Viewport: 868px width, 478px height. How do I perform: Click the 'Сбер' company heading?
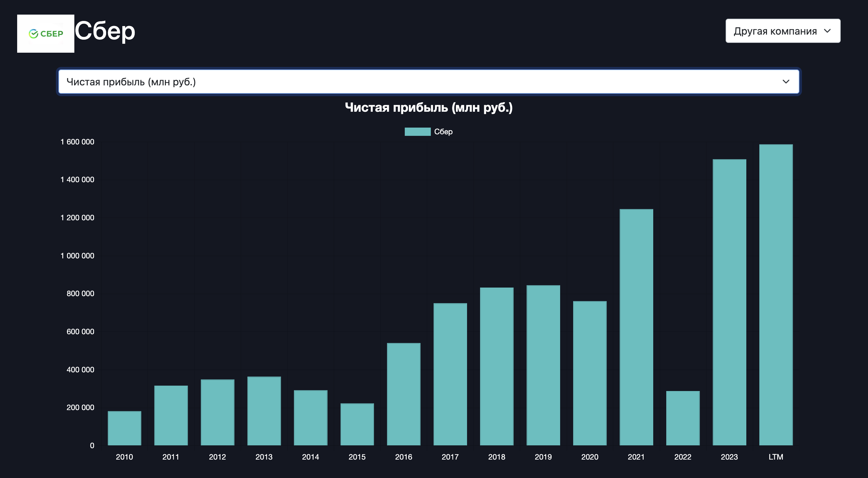[x=105, y=31]
